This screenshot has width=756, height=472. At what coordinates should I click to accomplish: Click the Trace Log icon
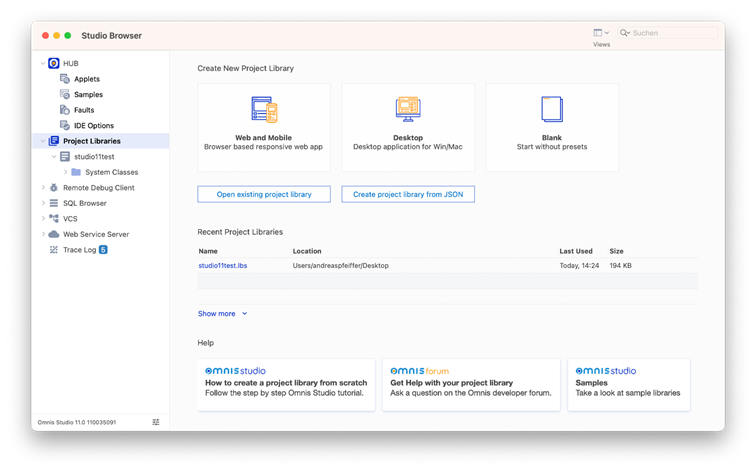pos(54,249)
